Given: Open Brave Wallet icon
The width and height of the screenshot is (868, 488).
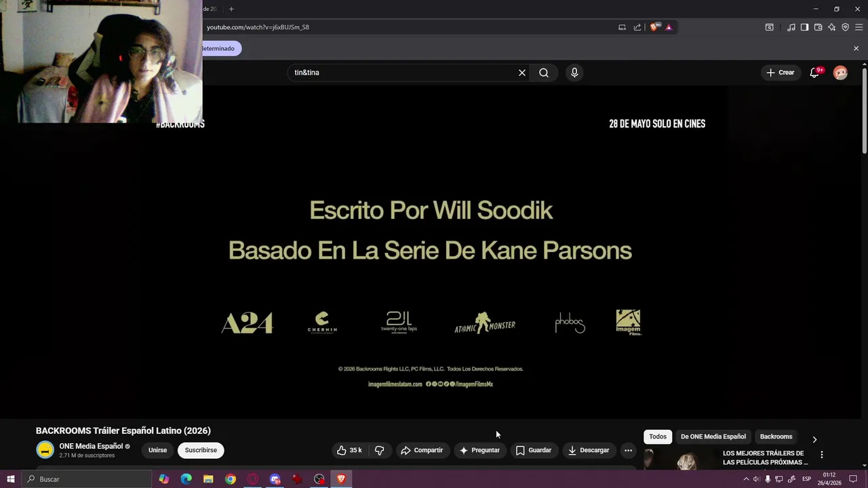Looking at the screenshot, I should (818, 27).
